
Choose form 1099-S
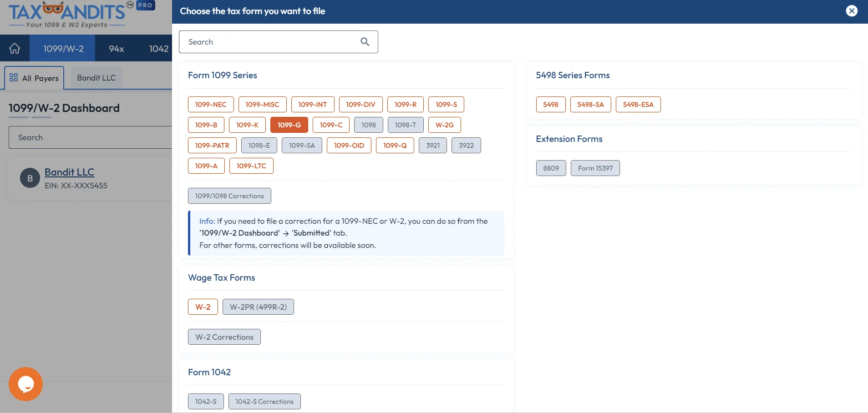point(446,104)
